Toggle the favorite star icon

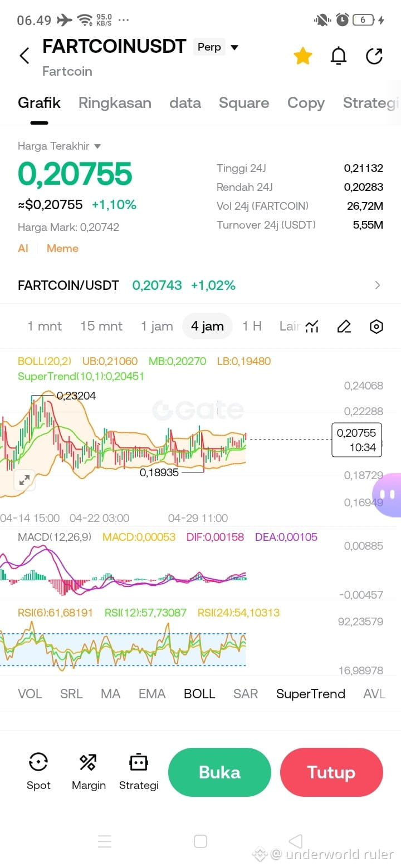coord(303,56)
